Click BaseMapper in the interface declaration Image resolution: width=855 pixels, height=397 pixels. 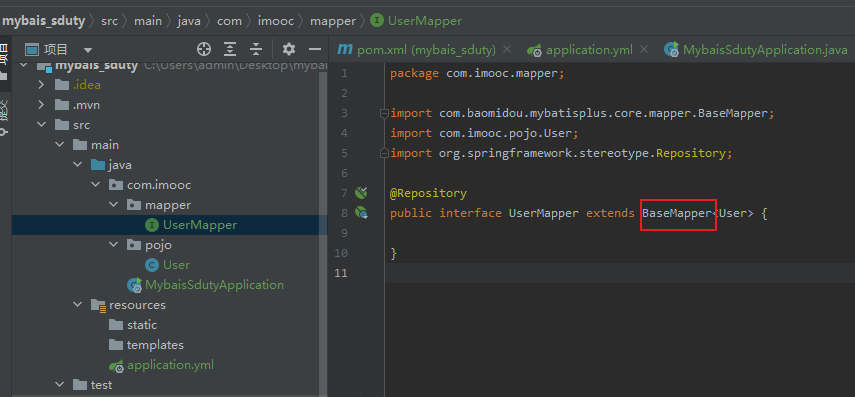(x=677, y=213)
